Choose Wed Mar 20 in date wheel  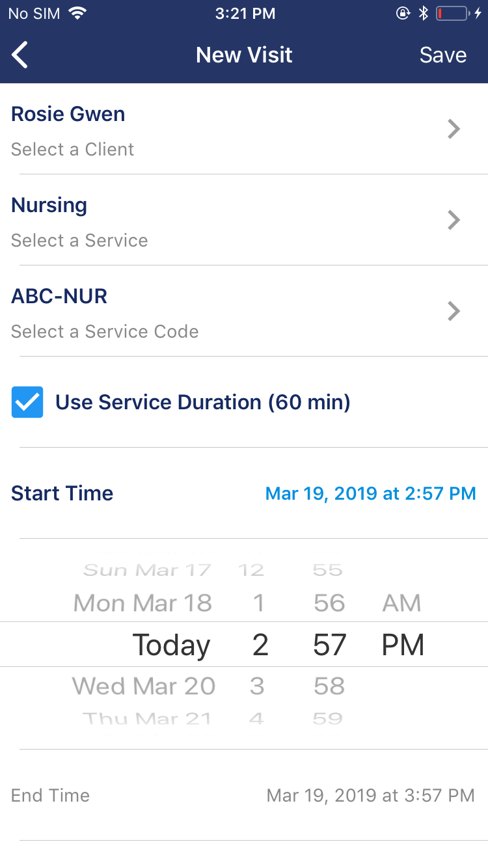tap(144, 686)
